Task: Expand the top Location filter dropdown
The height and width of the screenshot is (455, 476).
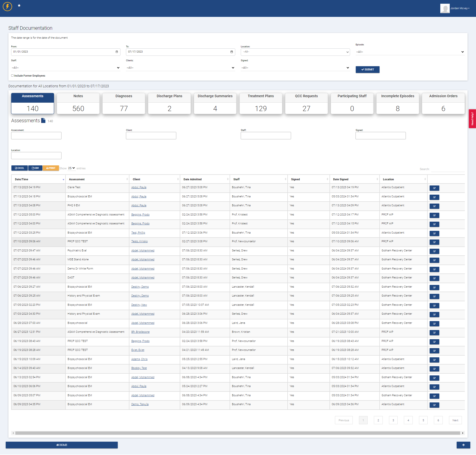Action: point(295,52)
